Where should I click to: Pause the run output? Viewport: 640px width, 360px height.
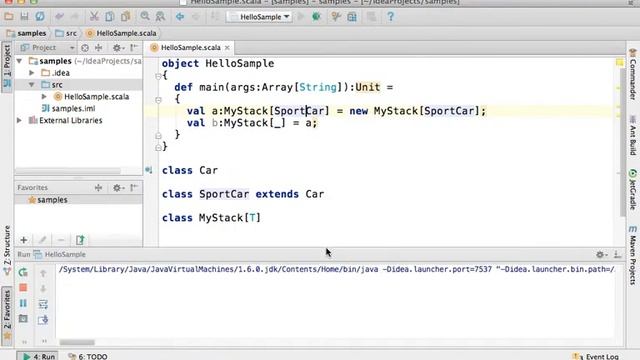click(23, 303)
